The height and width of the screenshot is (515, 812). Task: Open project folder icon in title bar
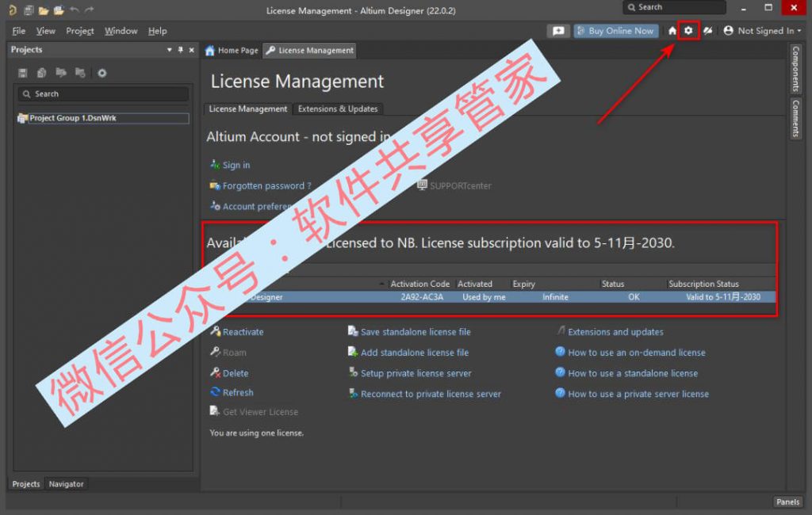(x=44, y=10)
